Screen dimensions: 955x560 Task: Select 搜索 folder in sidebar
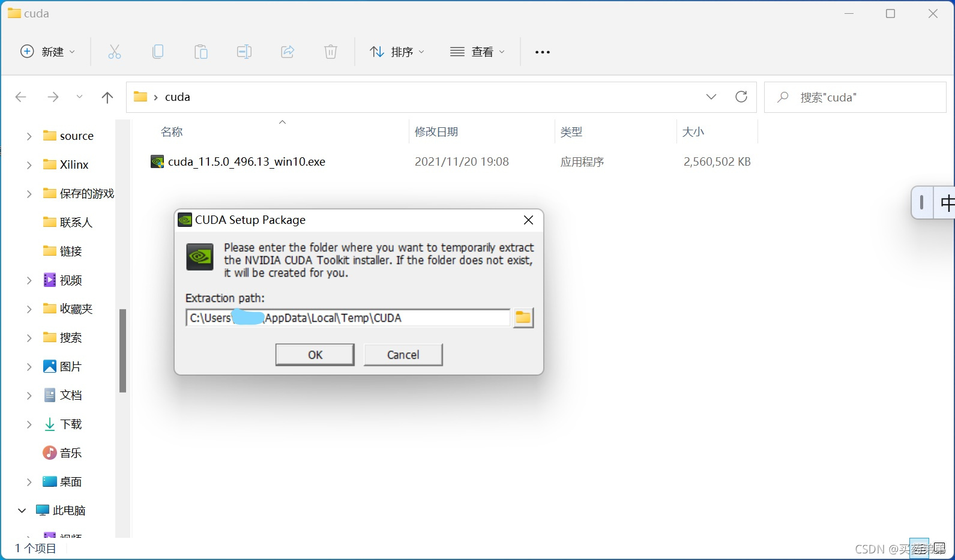point(62,338)
